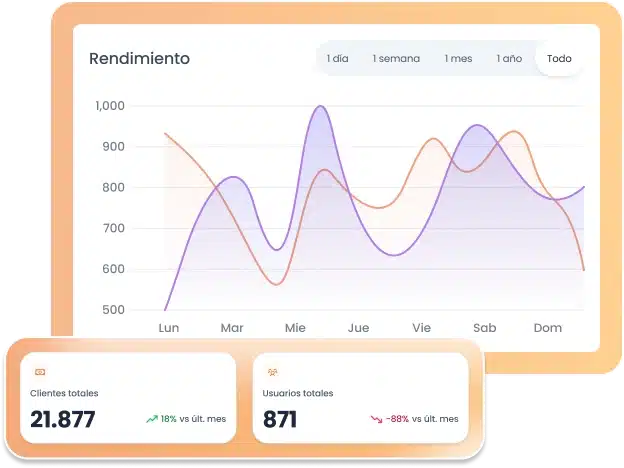Image resolution: width=624 pixels, height=468 pixels.
Task: Select the '1 año' time range
Action: coord(508,59)
